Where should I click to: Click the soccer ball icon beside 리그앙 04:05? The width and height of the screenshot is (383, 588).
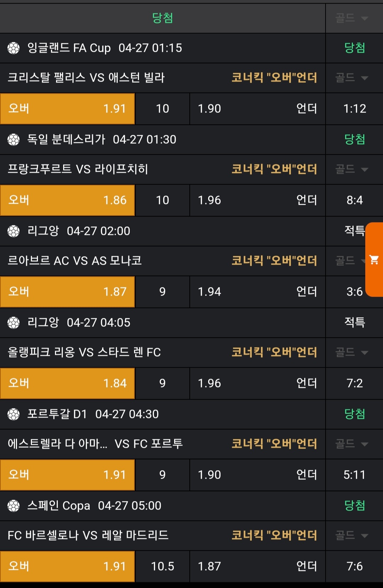[13, 323]
